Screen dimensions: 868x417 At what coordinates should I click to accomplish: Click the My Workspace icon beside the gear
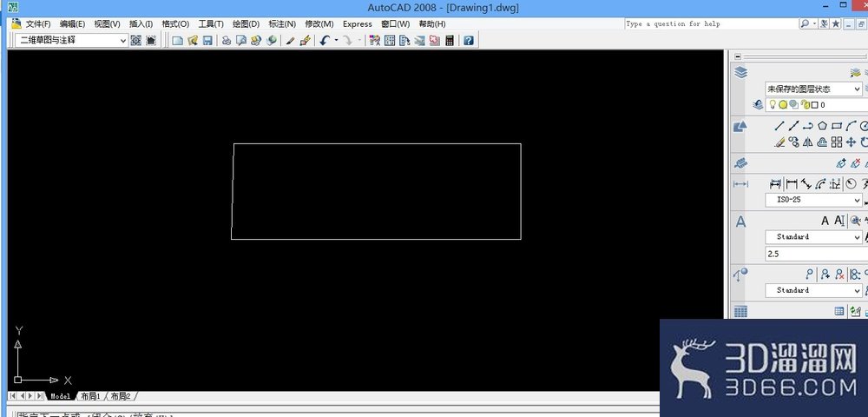click(x=151, y=41)
